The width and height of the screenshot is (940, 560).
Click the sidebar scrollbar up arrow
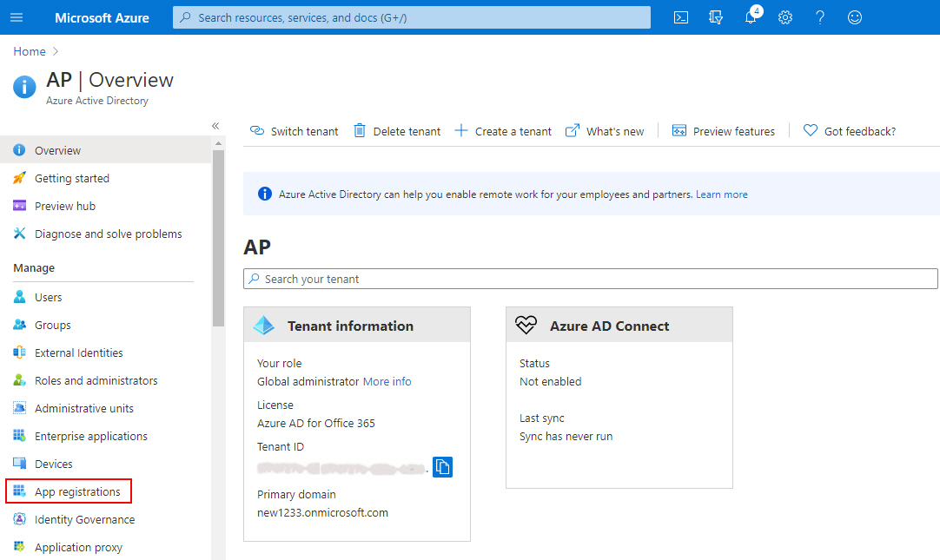(x=218, y=143)
